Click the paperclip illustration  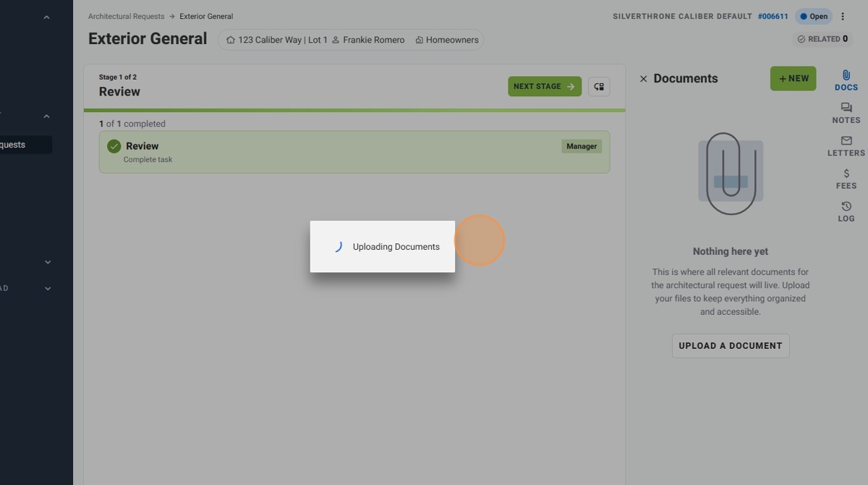pos(731,174)
